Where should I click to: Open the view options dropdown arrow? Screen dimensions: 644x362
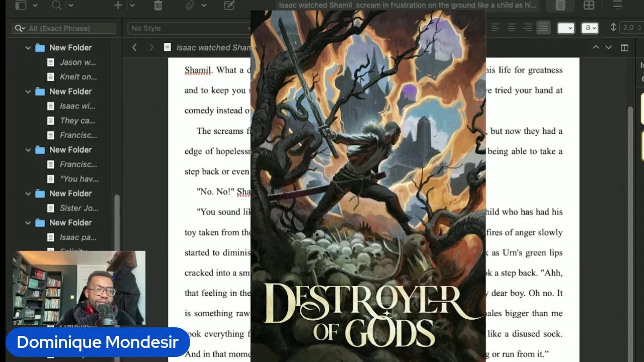tap(35, 5)
